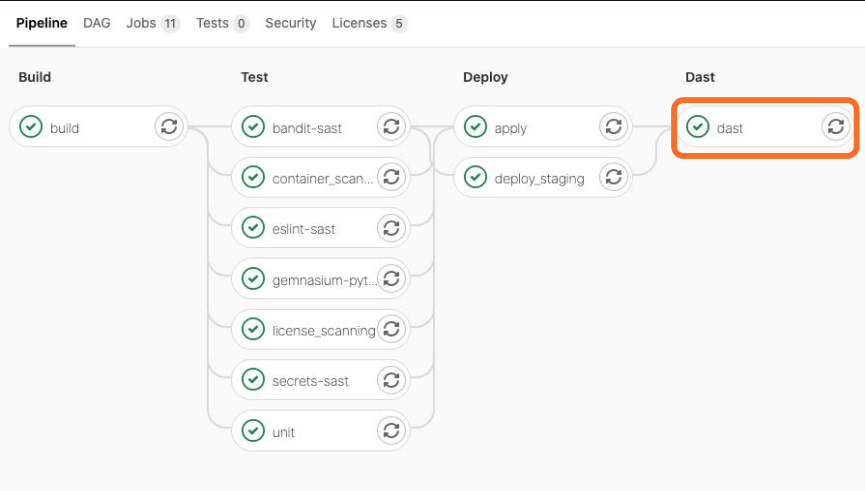Click the build job passed status icon
Image resolution: width=865 pixels, height=491 pixels.
pyautogui.click(x=32, y=127)
